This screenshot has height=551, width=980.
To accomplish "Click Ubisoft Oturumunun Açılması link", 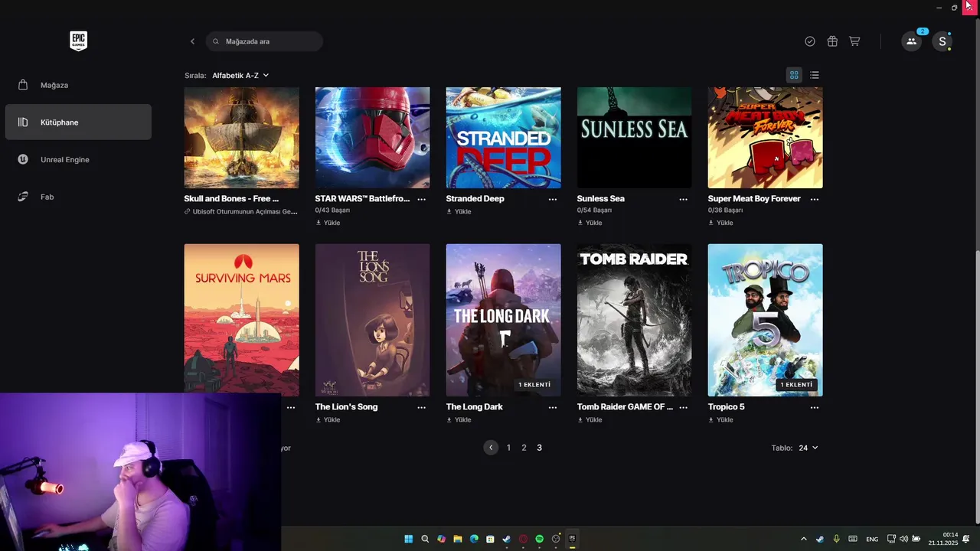I will tap(241, 211).
